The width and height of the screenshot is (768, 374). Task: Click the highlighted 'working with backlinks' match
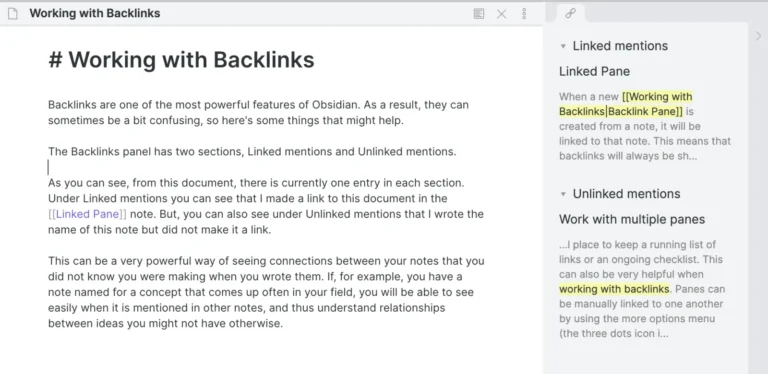point(614,289)
